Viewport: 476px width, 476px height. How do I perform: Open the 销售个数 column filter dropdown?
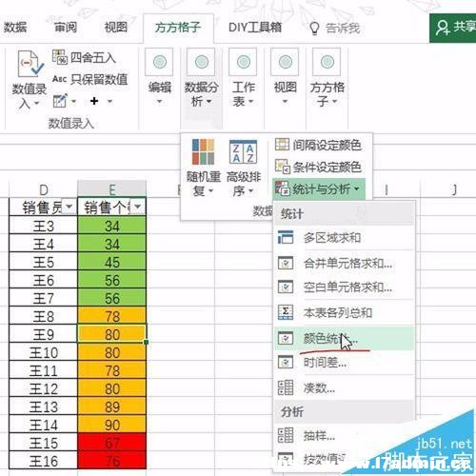coord(138,207)
